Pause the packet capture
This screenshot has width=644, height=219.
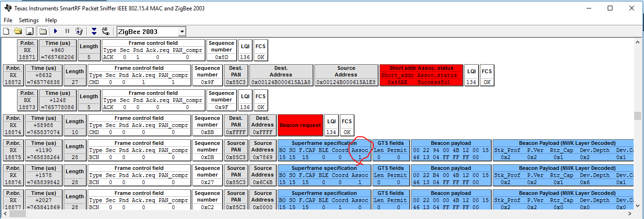click(x=67, y=31)
